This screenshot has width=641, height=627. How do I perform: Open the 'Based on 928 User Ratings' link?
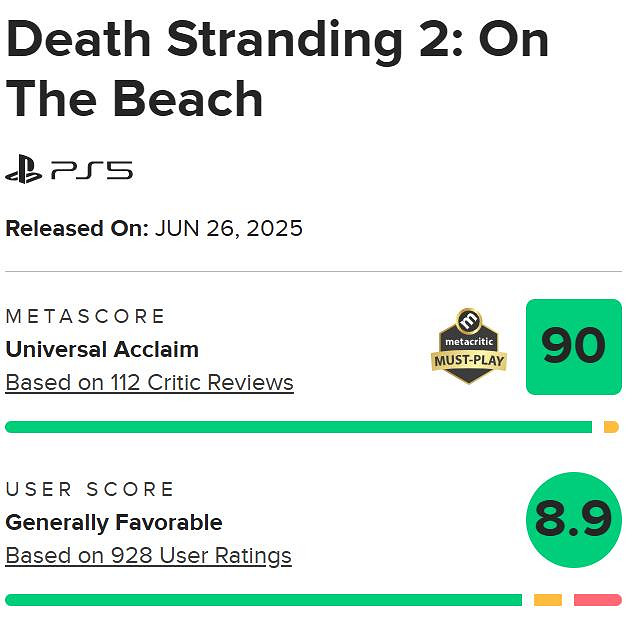click(148, 555)
